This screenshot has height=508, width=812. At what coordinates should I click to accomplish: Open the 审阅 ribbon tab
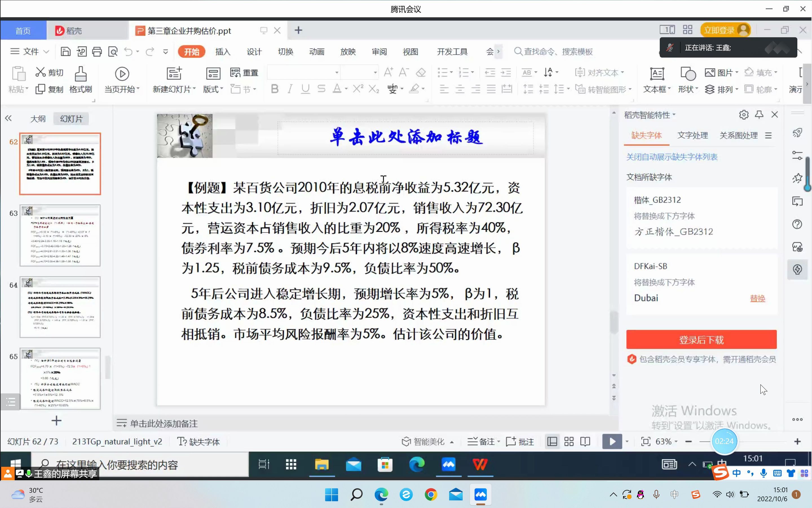point(379,51)
